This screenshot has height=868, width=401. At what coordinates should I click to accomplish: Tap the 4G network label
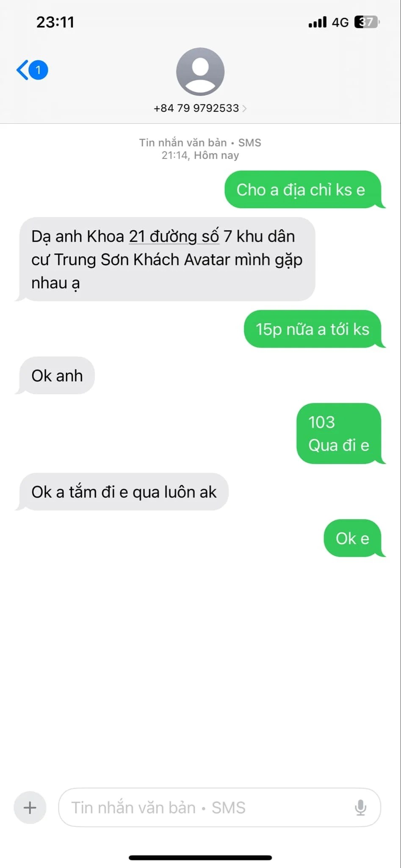(340, 22)
